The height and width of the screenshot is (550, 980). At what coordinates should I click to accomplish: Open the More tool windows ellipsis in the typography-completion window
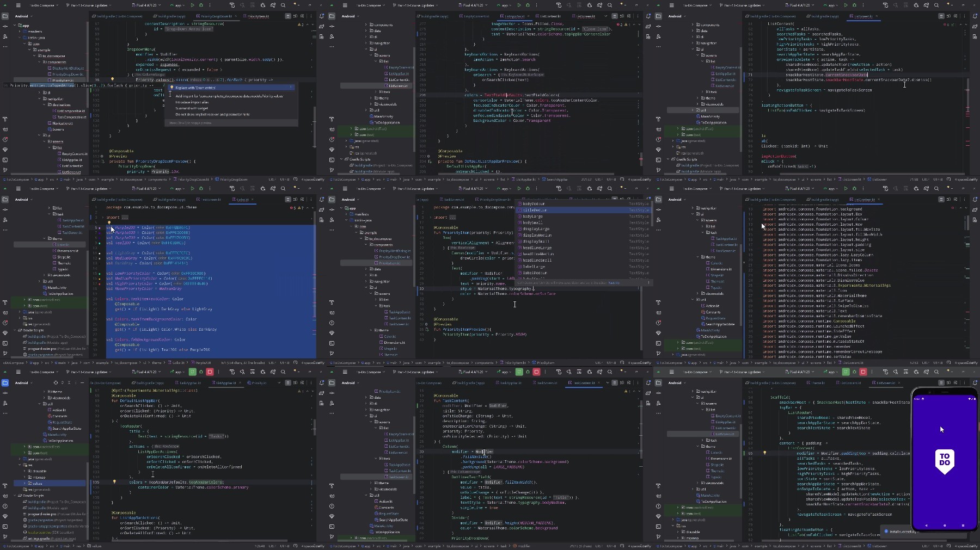pos(332,230)
